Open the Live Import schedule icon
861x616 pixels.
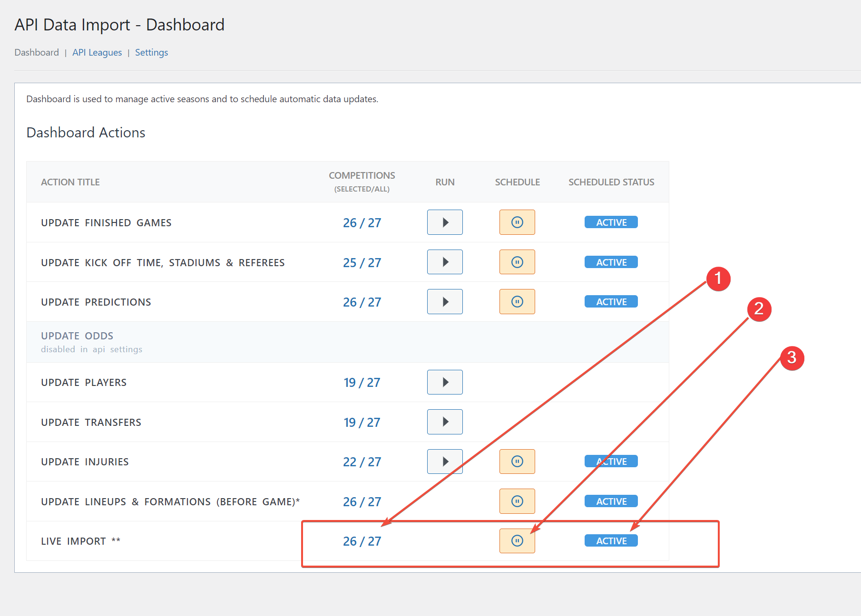517,540
